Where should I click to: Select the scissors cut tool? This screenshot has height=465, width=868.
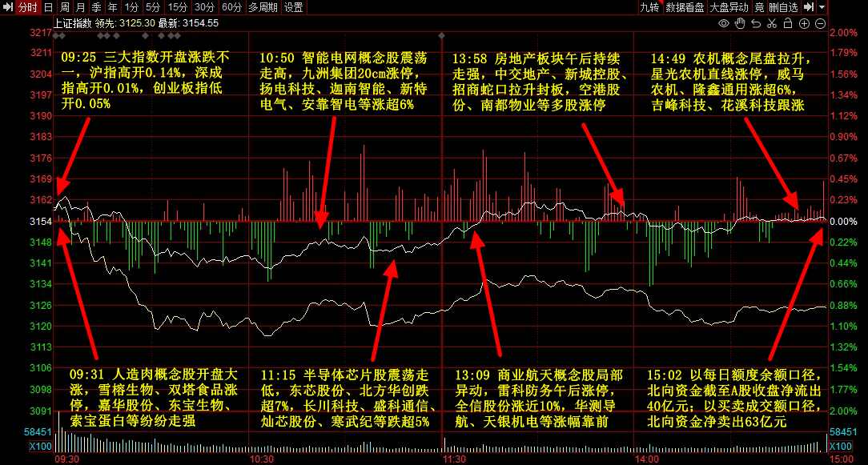tap(774, 24)
